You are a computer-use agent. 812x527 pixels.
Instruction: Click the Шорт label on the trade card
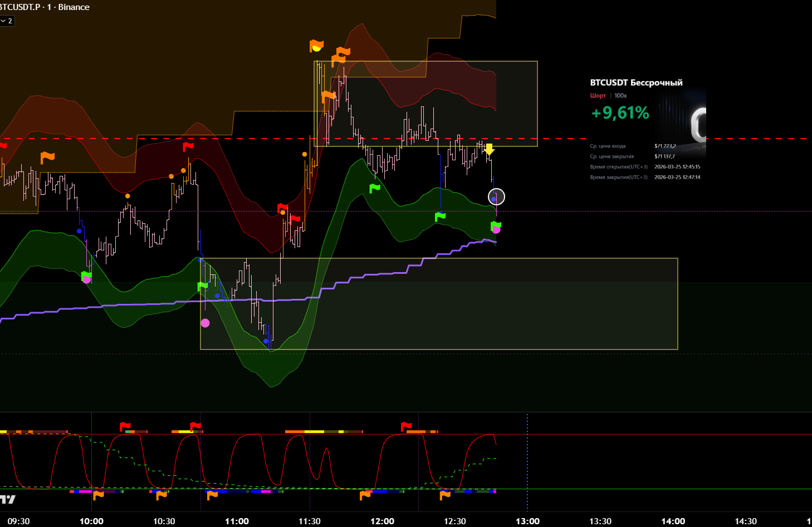click(x=598, y=96)
